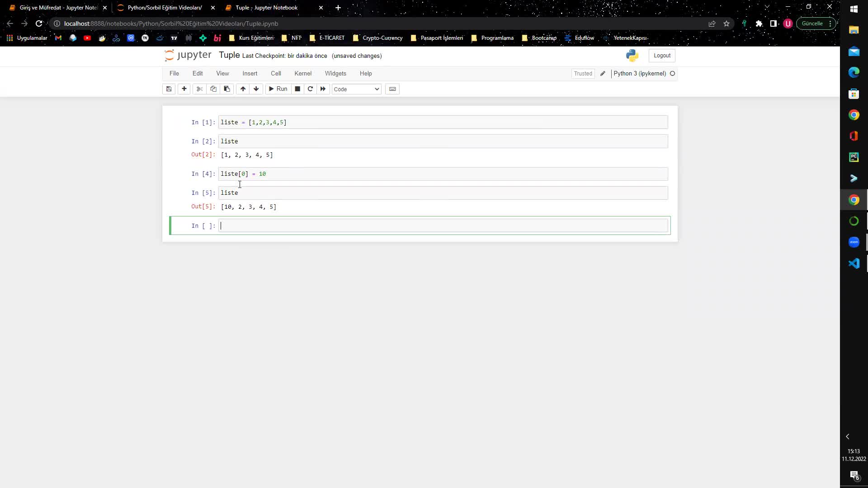The height and width of the screenshot is (488, 868).
Task: Click the Add cell below icon
Action: coord(184,89)
